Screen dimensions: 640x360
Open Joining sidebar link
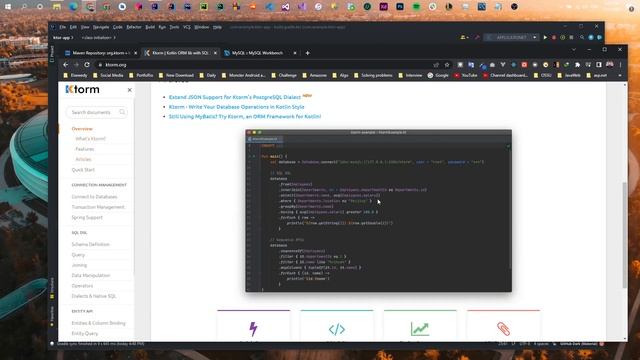[x=79, y=265]
